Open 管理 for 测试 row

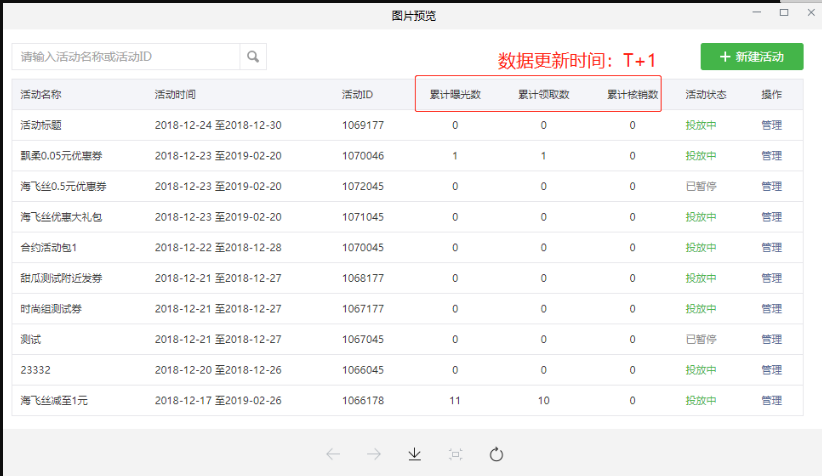[x=772, y=339]
